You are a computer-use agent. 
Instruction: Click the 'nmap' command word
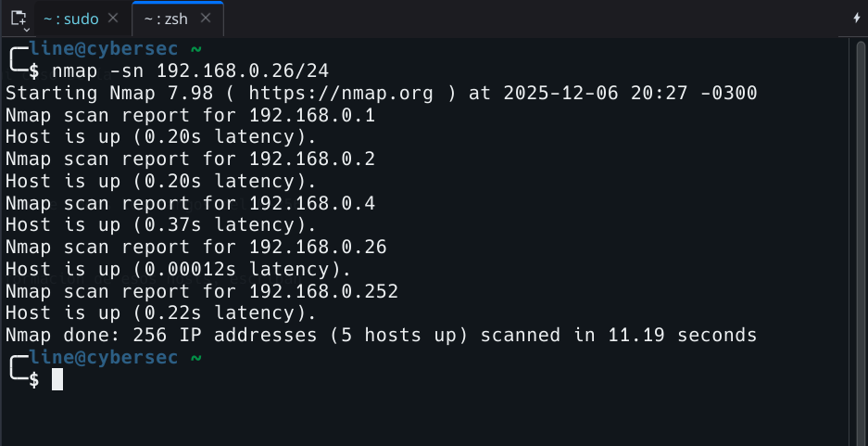[x=74, y=70]
